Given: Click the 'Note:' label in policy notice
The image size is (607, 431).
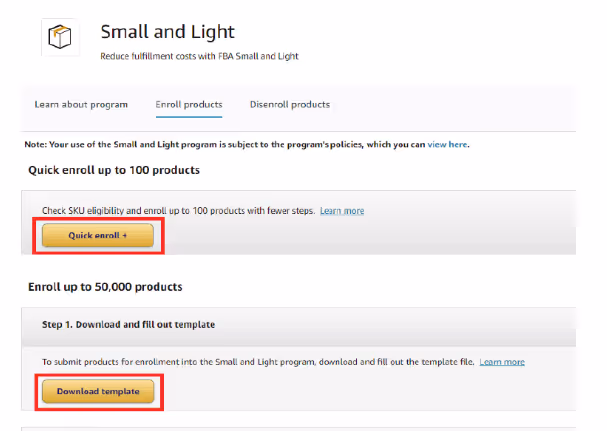Looking at the screenshot, I should click(x=35, y=145).
